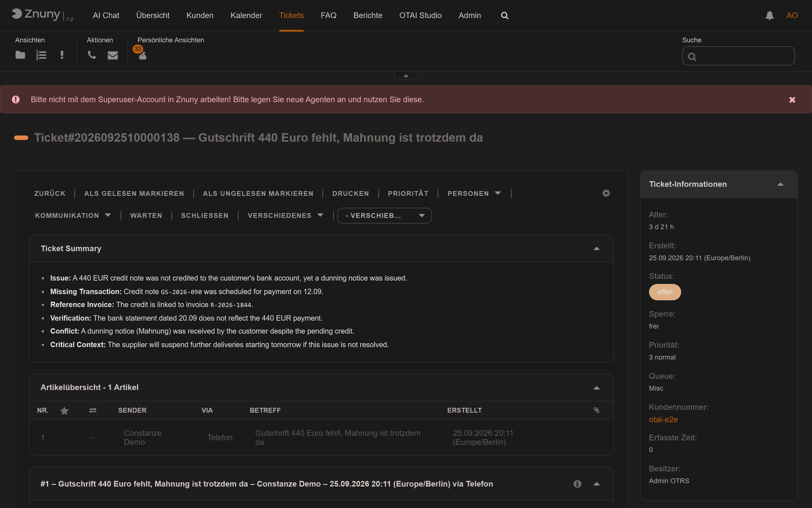
Task: Click the star column header in article table
Action: 64,411
